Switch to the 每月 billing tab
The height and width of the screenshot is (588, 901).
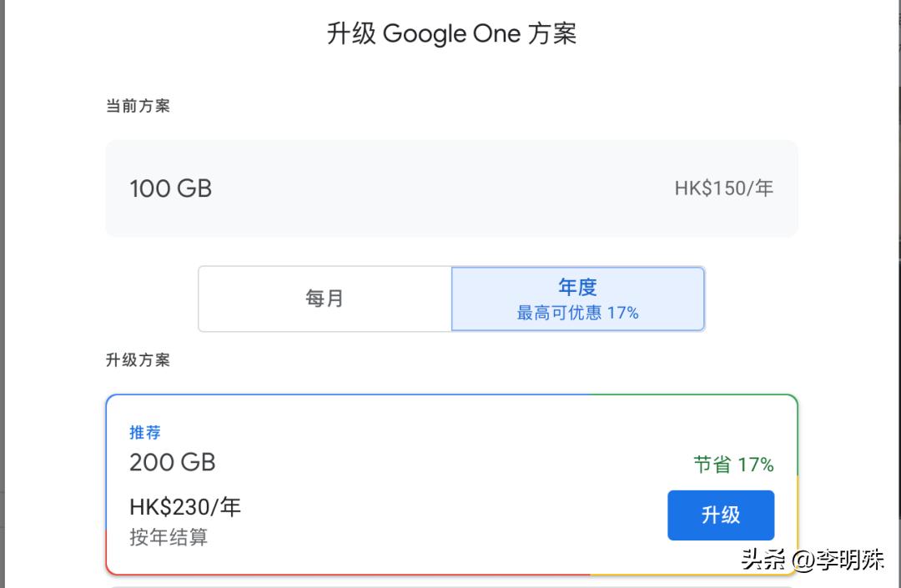[325, 299]
